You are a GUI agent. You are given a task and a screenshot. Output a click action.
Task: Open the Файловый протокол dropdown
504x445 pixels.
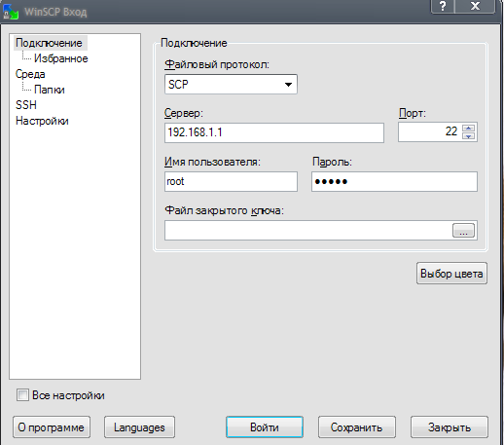(x=231, y=85)
